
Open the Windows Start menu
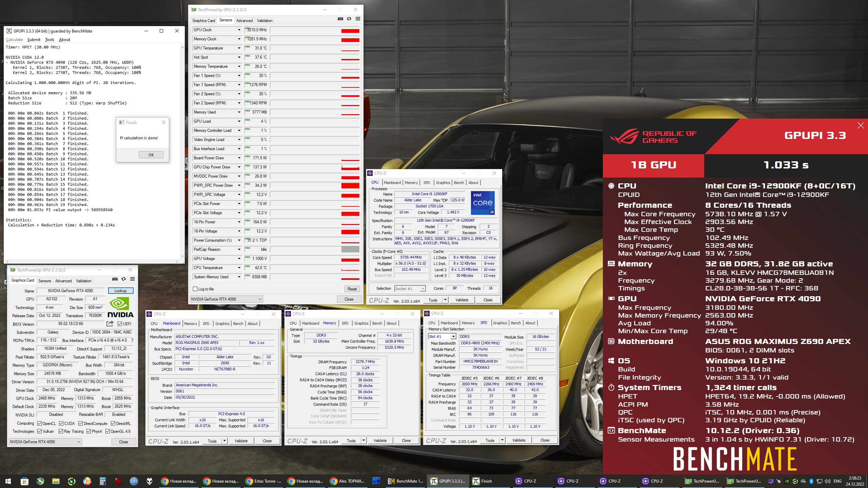coord(8,481)
